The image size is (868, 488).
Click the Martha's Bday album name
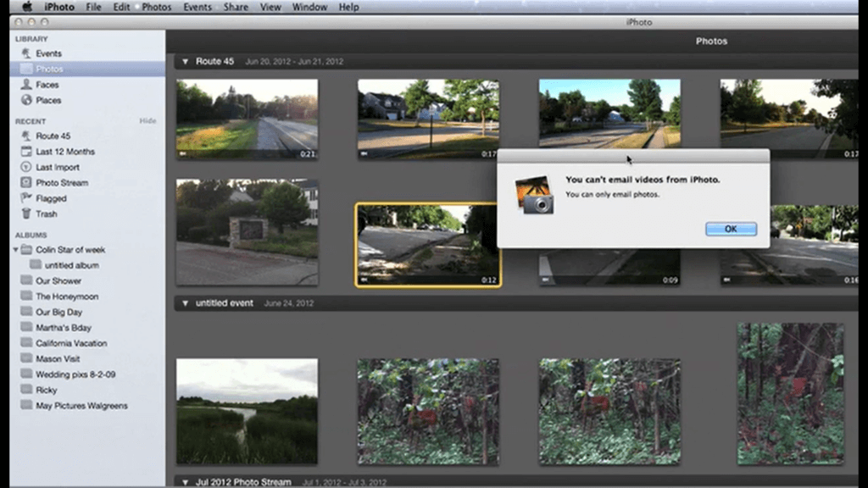(64, 328)
